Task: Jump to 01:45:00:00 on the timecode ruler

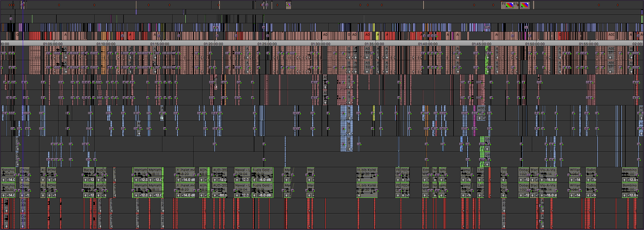Action: [482, 44]
